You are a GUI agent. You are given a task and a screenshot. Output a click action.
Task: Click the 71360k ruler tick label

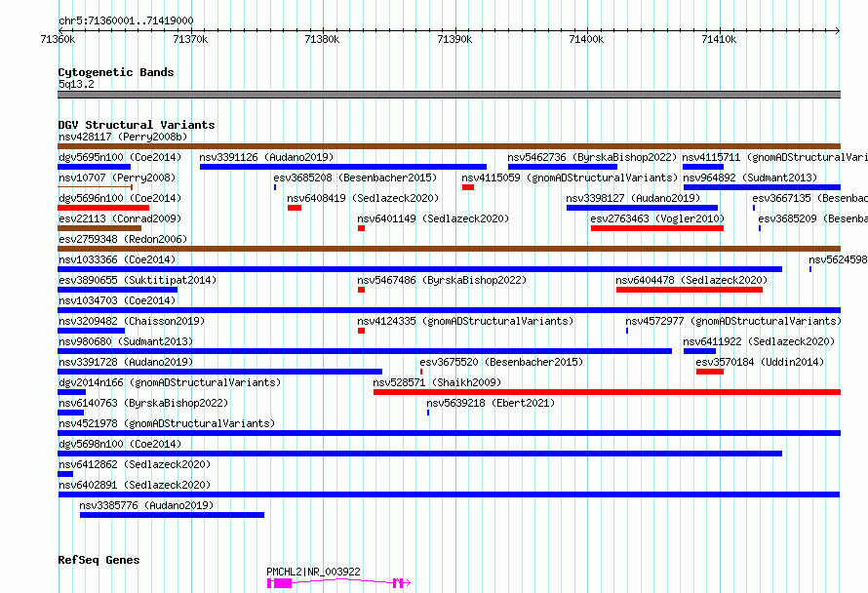(x=59, y=39)
